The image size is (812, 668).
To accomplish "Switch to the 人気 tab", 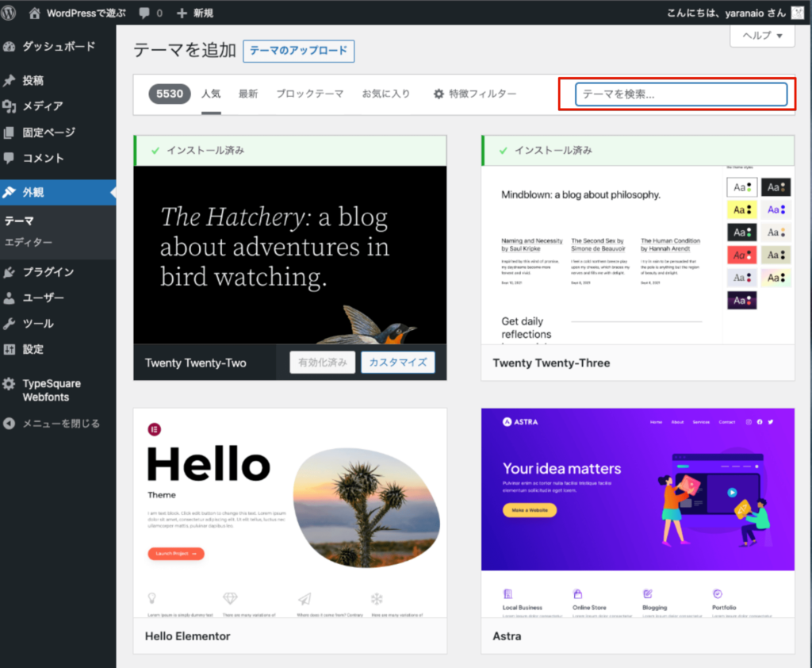I will [x=211, y=94].
